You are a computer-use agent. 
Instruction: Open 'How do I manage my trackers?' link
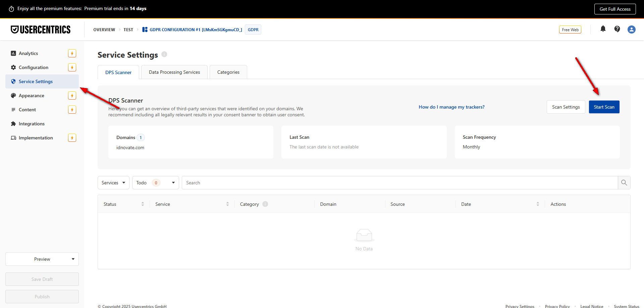[451, 107]
